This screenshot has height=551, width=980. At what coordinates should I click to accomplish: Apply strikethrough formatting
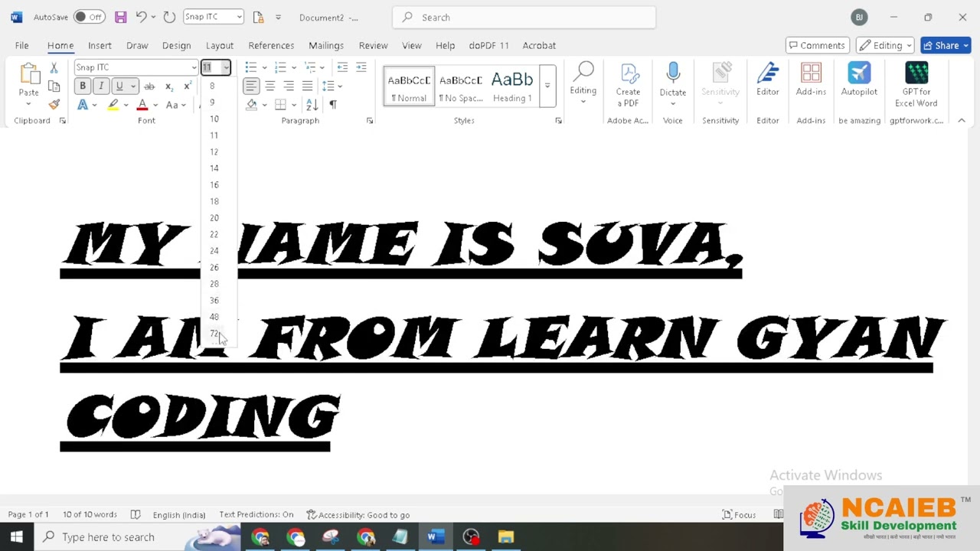(149, 86)
